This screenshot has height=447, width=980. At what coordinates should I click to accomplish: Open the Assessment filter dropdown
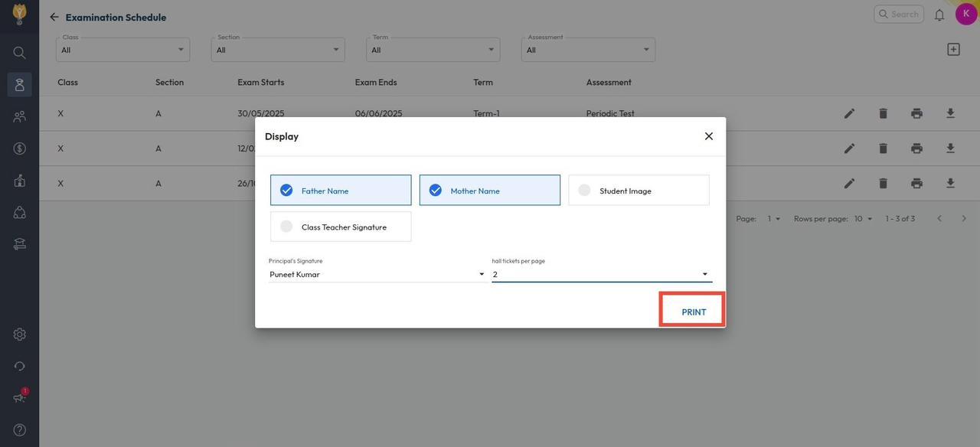pos(587,50)
